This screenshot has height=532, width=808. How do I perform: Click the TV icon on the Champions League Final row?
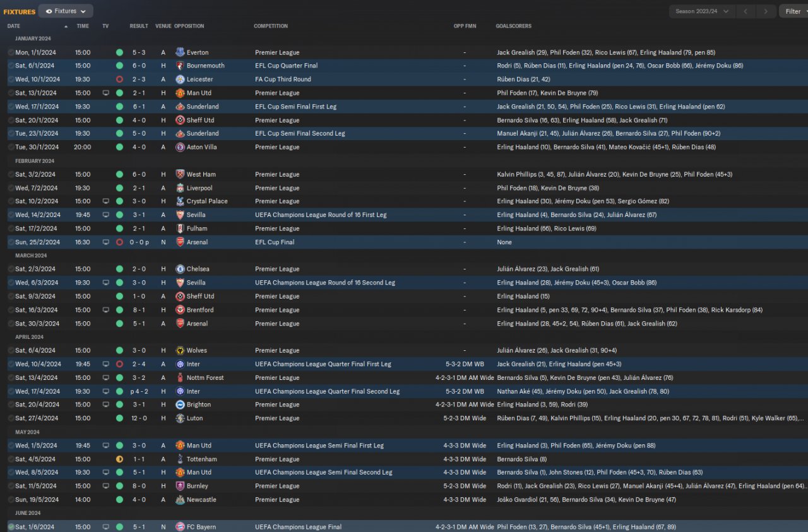pyautogui.click(x=105, y=527)
